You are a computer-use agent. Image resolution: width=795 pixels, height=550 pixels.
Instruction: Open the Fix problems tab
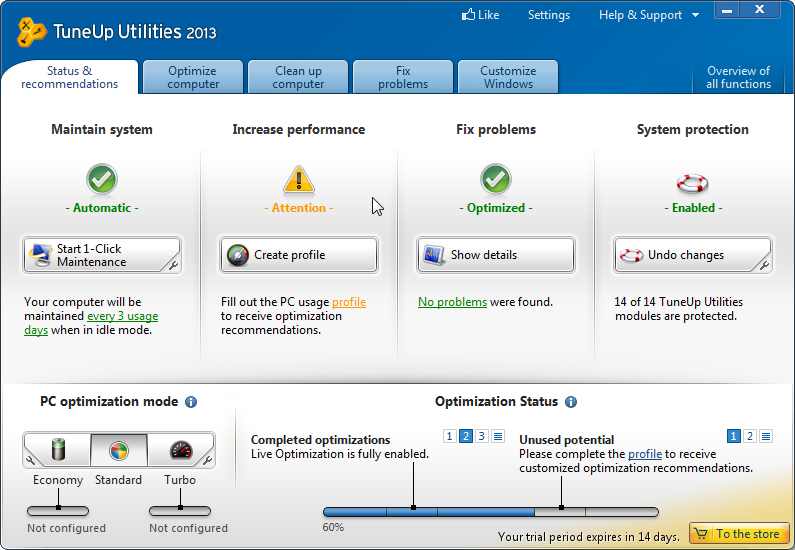tap(403, 77)
